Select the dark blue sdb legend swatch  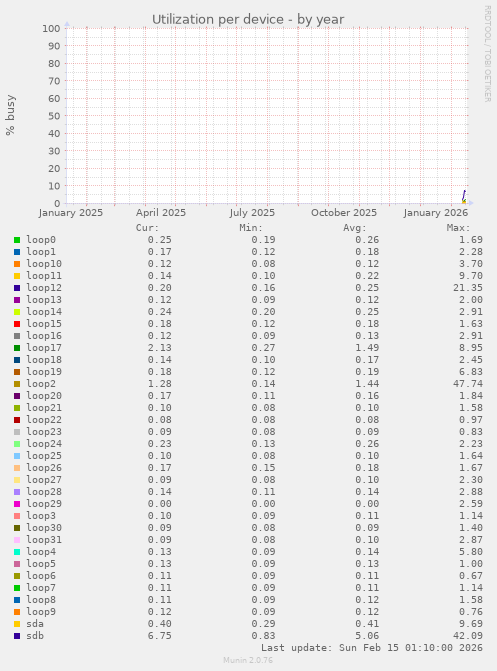[17, 636]
